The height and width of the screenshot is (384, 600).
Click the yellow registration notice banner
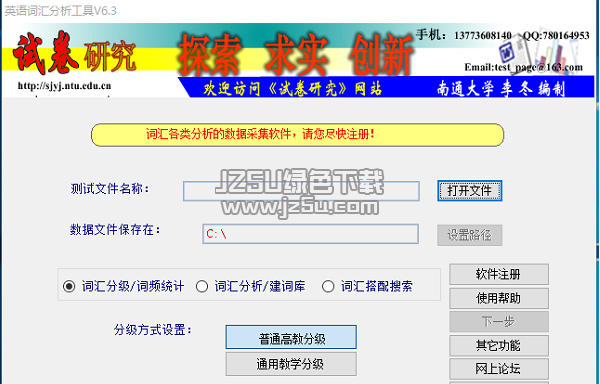(297, 135)
